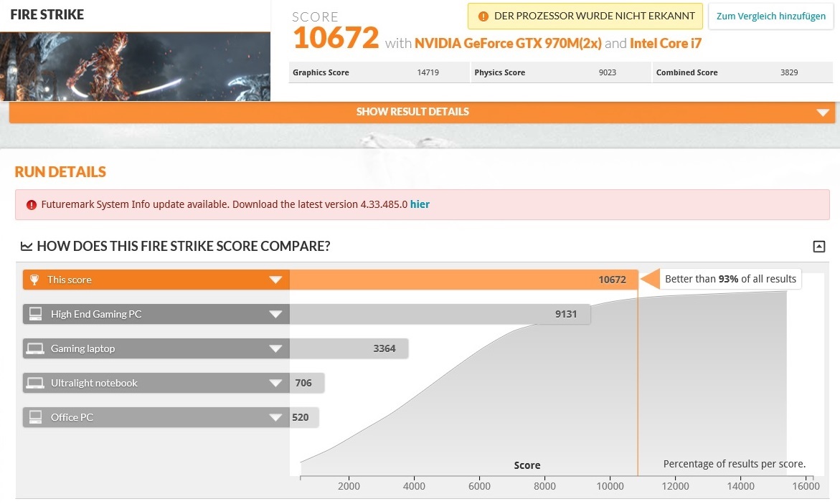
Task: Click the Physics Score label
Action: click(499, 72)
